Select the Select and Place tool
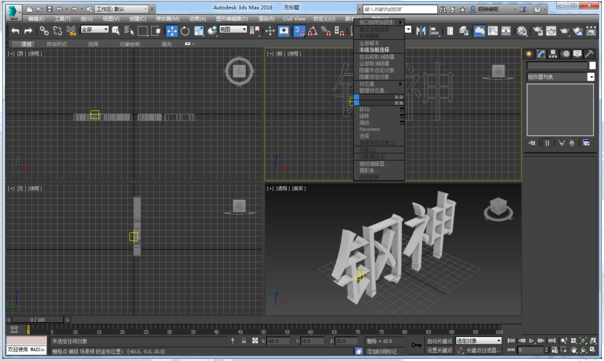The height and width of the screenshot is (361, 604). pos(212,31)
